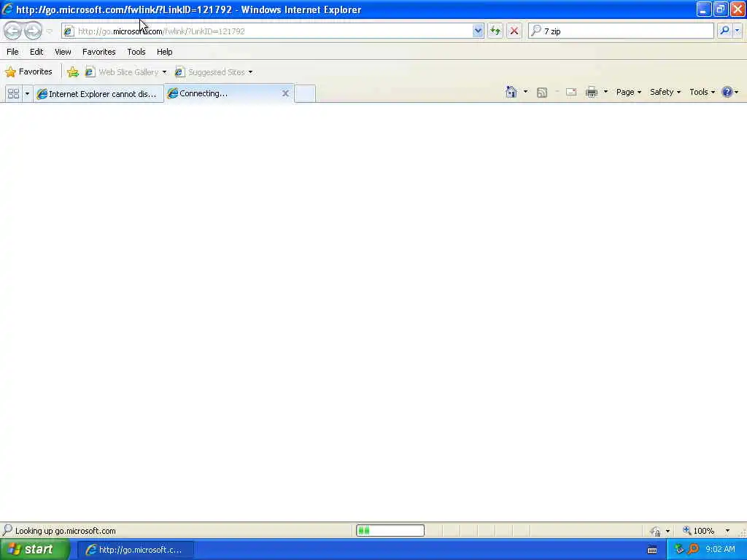This screenshot has height=560, width=747.
Task: Stop loading with the red X button
Action: pyautogui.click(x=514, y=31)
